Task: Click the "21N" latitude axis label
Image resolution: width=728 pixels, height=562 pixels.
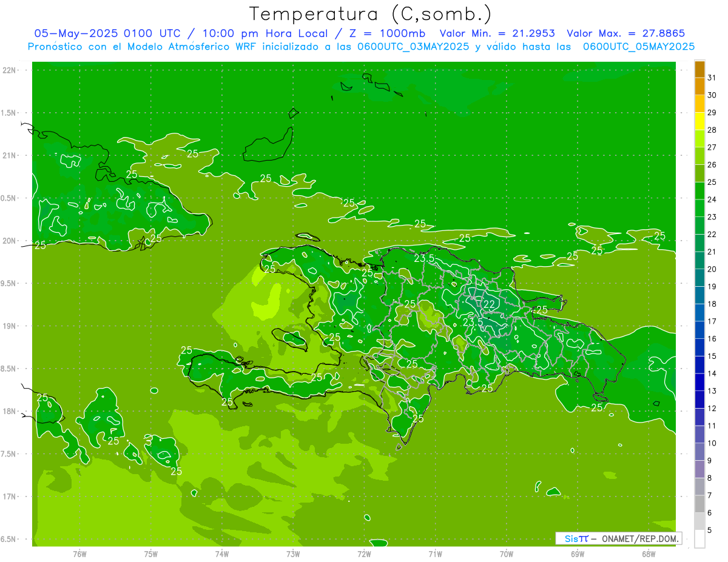Action: click(10, 156)
